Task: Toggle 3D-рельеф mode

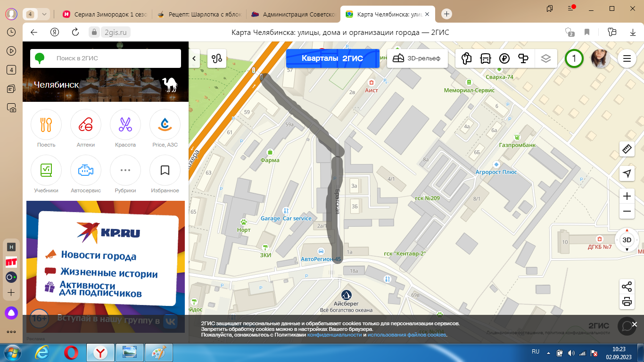Action: (x=417, y=58)
